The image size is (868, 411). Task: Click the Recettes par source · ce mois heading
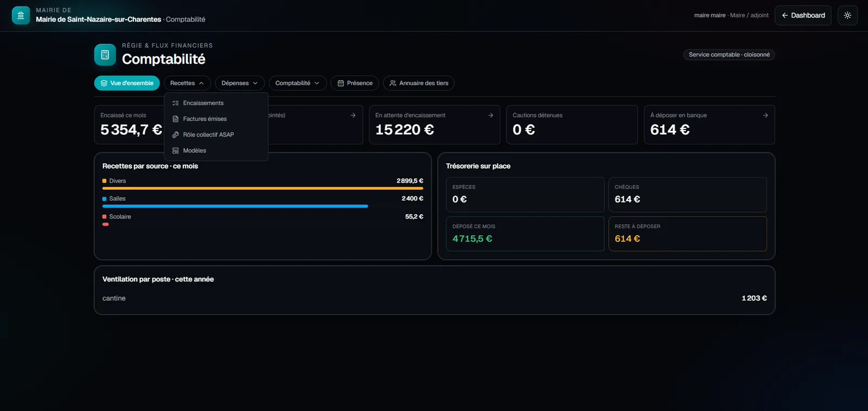tap(150, 166)
